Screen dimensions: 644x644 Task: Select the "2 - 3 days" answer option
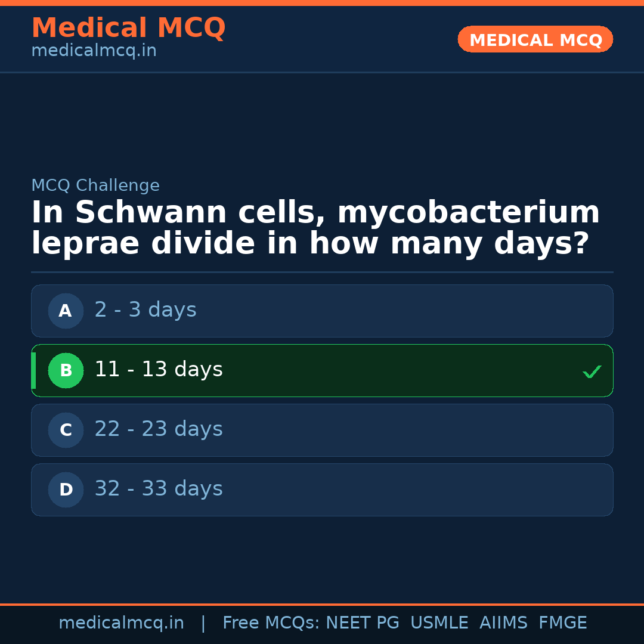(x=322, y=311)
